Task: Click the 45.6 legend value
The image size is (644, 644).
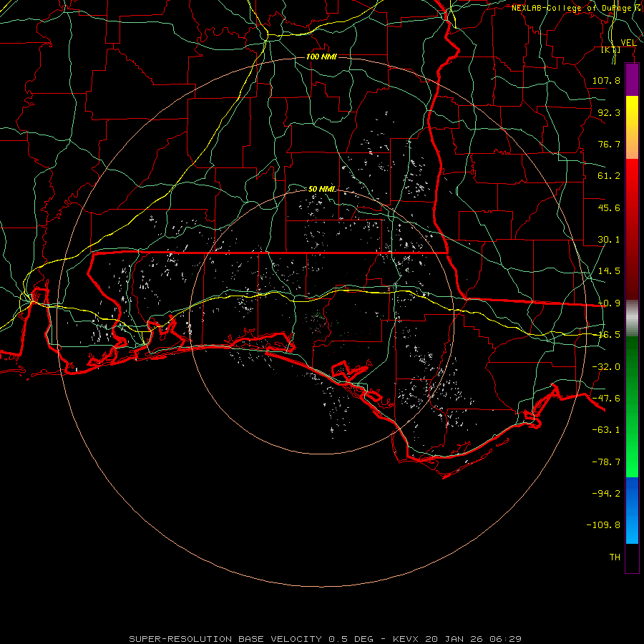Action: point(609,208)
